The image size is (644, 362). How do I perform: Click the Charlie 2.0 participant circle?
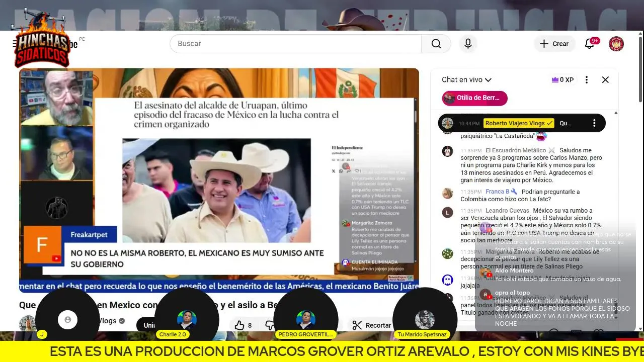point(187,320)
